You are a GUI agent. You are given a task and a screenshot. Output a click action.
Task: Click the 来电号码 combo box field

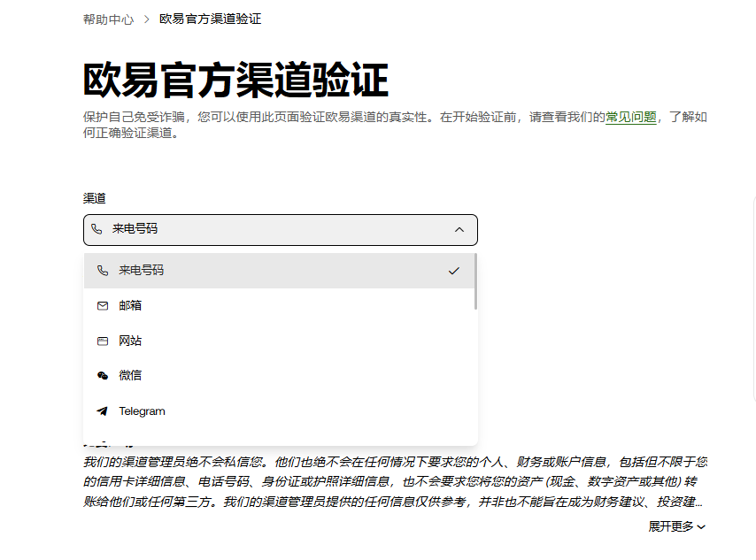[281, 230]
